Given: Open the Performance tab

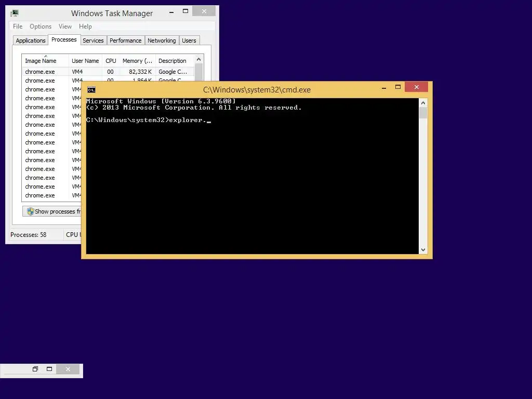Looking at the screenshot, I should [126, 41].
